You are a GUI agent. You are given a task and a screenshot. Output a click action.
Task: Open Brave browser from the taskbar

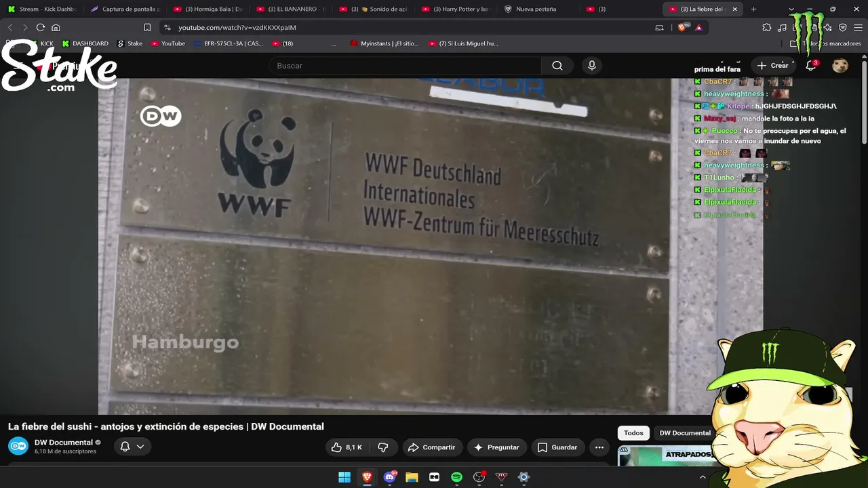pos(367,477)
